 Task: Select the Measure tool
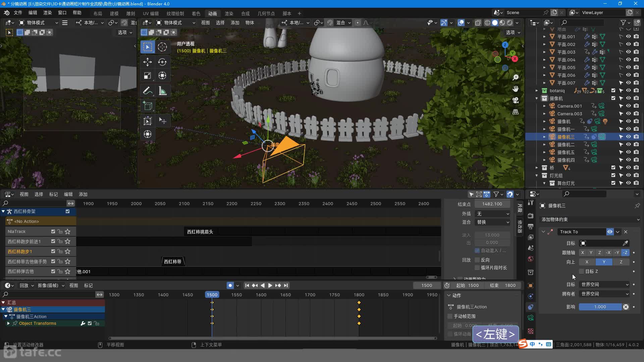(x=162, y=91)
